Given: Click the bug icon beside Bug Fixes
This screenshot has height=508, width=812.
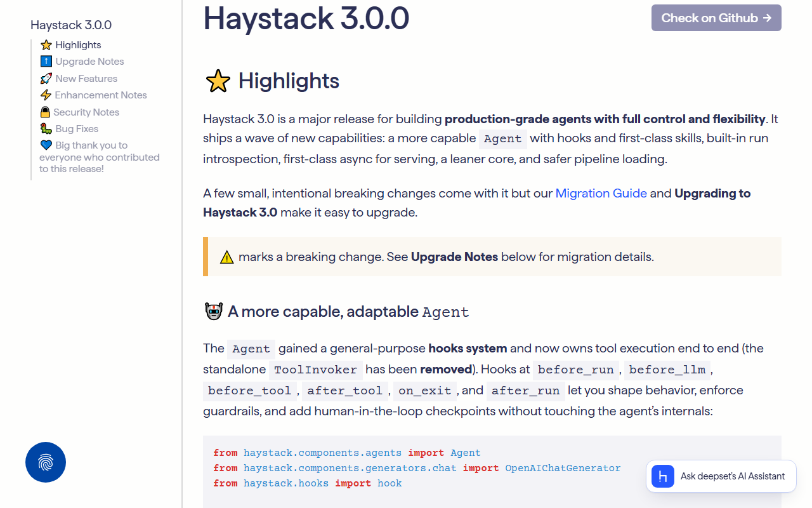Looking at the screenshot, I should click(x=46, y=129).
